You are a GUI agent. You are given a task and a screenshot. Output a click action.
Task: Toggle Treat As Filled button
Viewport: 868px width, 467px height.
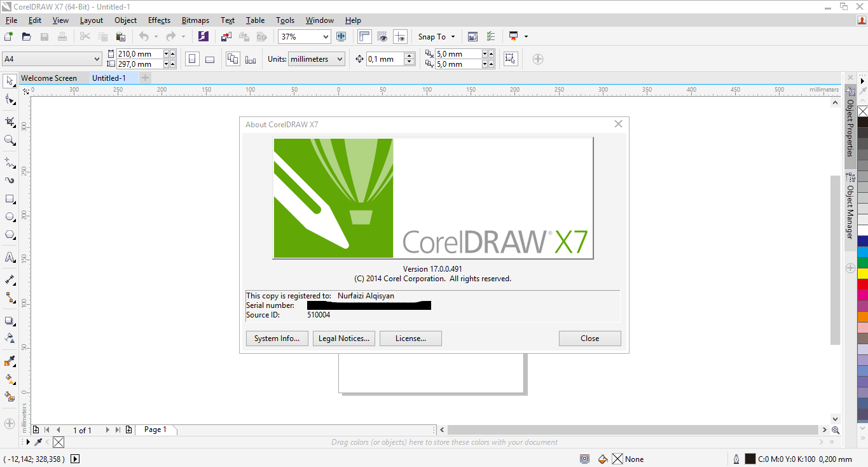coord(510,59)
